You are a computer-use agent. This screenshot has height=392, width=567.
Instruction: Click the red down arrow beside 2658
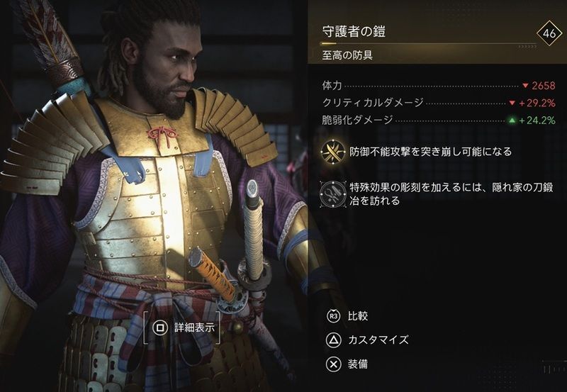click(x=525, y=86)
